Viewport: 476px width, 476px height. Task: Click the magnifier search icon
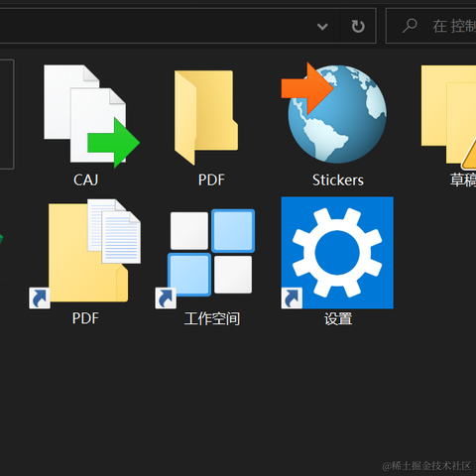pyautogui.click(x=410, y=26)
